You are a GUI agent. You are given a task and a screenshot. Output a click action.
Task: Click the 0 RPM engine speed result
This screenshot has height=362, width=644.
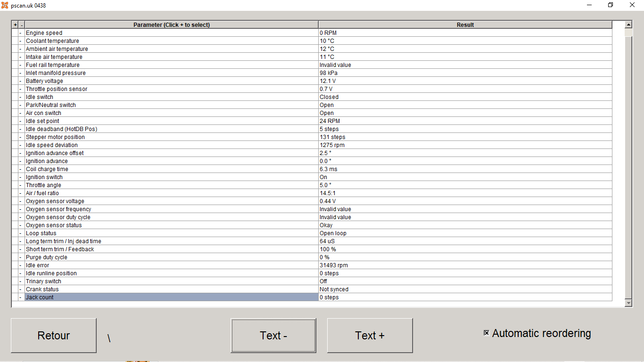coord(465,33)
